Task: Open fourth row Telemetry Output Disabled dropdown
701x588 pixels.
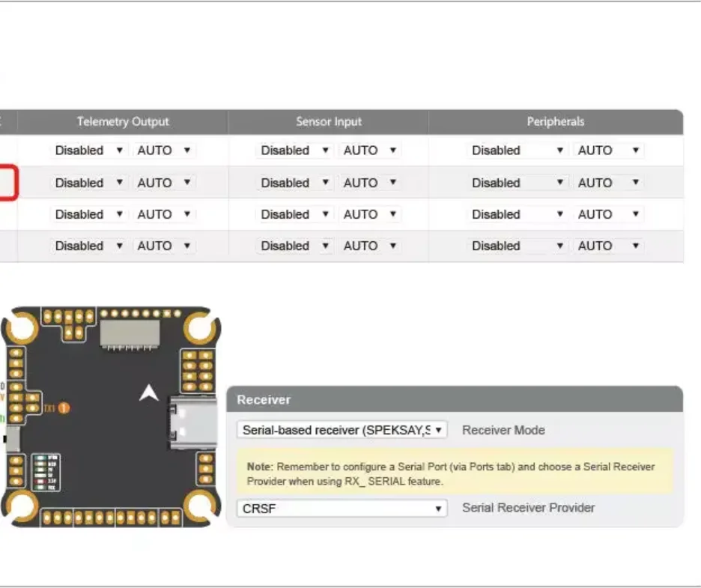Action: pyautogui.click(x=89, y=246)
